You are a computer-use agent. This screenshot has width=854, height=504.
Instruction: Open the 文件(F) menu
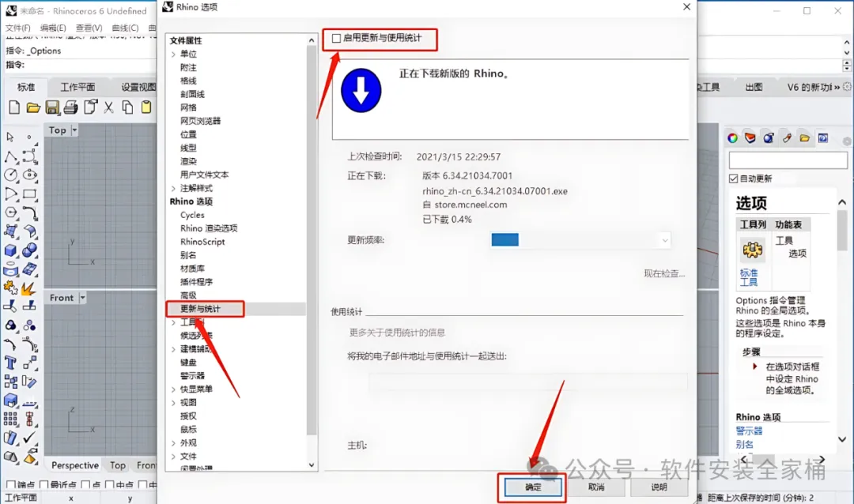18,28
